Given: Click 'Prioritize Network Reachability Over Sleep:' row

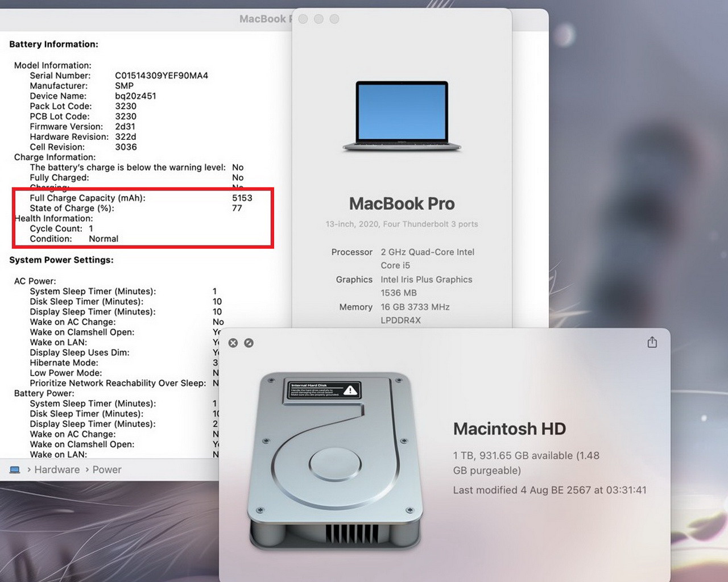Looking at the screenshot, I should coord(124,384).
